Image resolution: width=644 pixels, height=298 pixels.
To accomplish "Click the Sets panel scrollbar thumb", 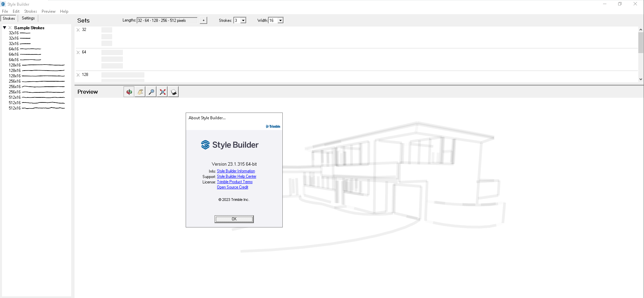I will (x=641, y=43).
